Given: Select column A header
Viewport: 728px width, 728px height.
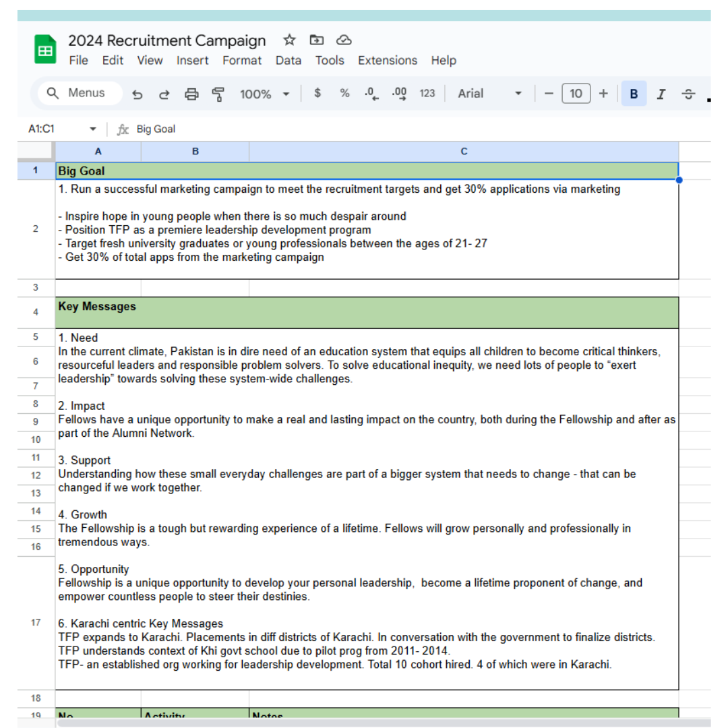Looking at the screenshot, I should tap(98, 152).
